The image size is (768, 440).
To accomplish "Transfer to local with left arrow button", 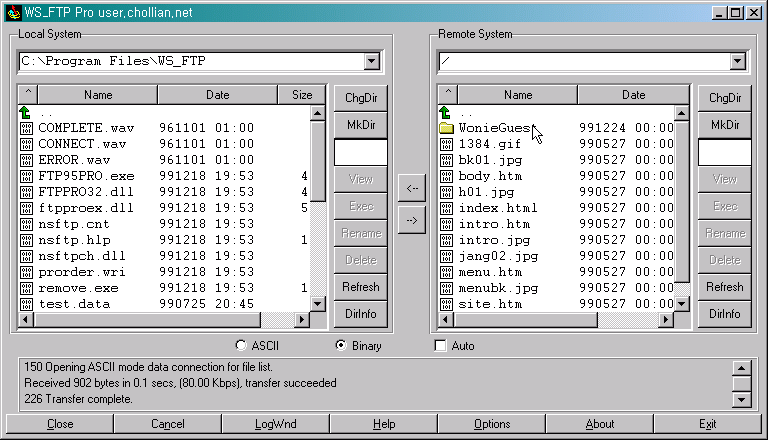I will pyautogui.click(x=412, y=188).
